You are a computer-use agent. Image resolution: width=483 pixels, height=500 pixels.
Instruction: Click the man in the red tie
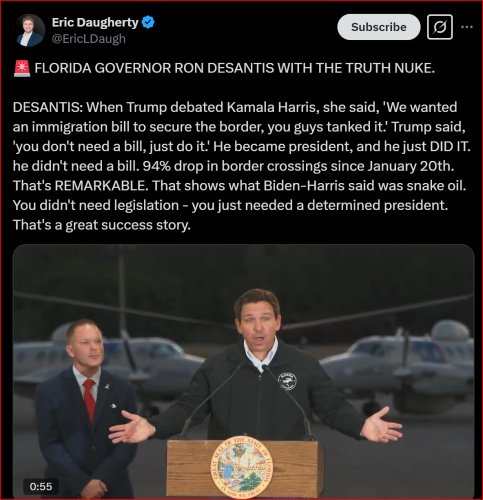86,408
